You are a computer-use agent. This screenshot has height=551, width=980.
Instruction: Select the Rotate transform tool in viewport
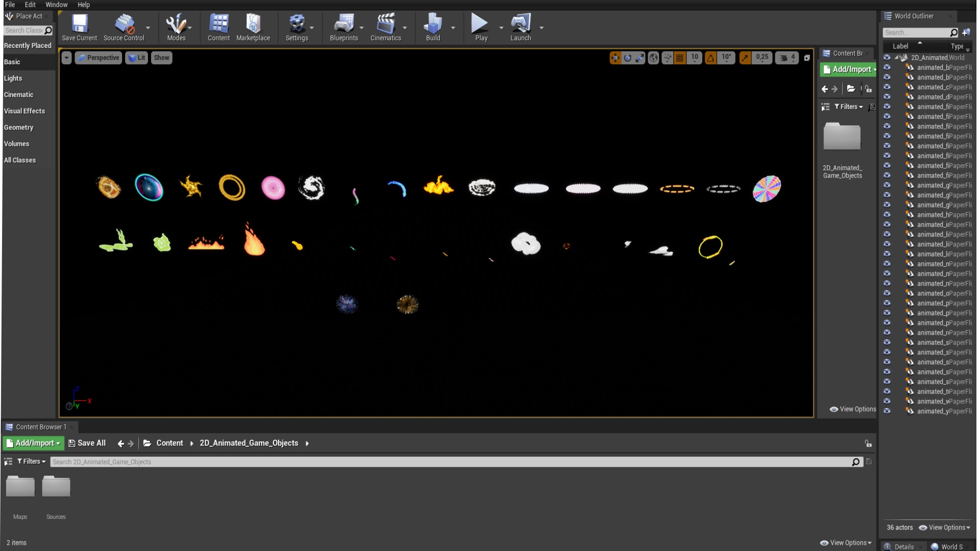[x=627, y=58]
